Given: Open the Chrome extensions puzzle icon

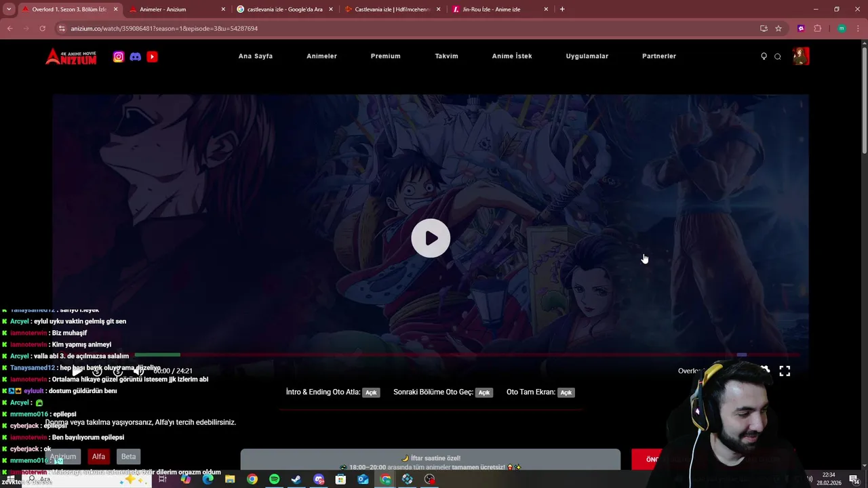Looking at the screenshot, I should pos(817,28).
